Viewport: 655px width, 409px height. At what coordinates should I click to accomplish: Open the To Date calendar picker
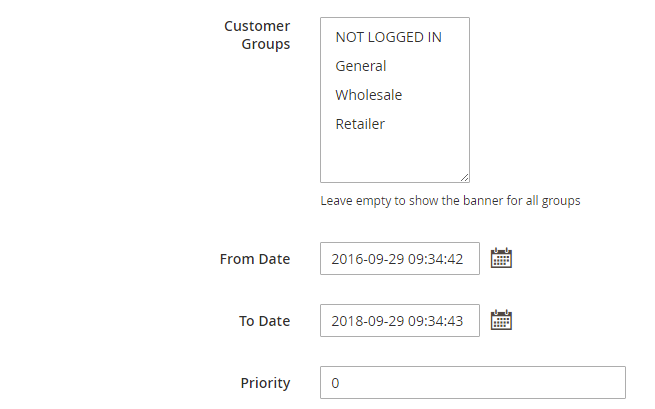[501, 321]
